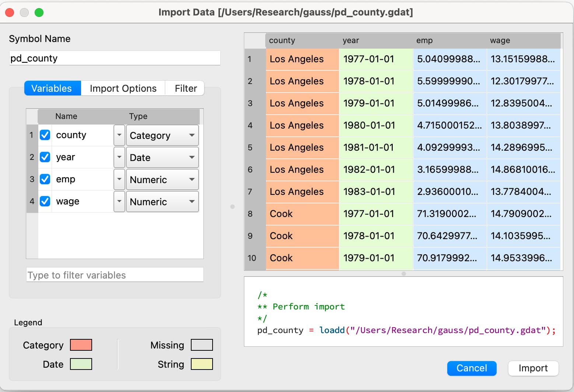Open the emp name options arrow
574x392 pixels.
(119, 179)
